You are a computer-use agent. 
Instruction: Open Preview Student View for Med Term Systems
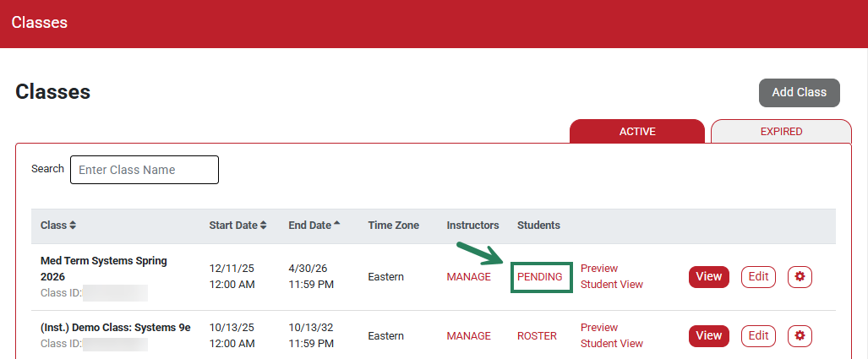pyautogui.click(x=612, y=276)
